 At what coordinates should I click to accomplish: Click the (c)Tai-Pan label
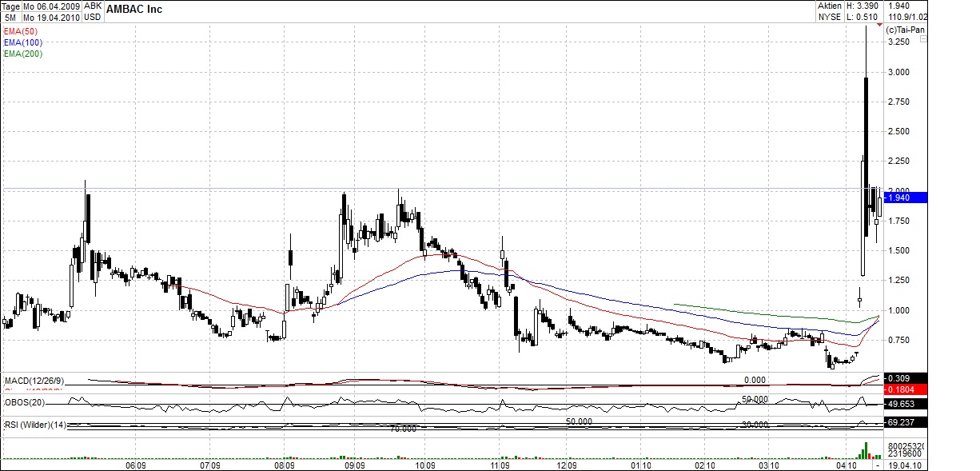pyautogui.click(x=905, y=29)
